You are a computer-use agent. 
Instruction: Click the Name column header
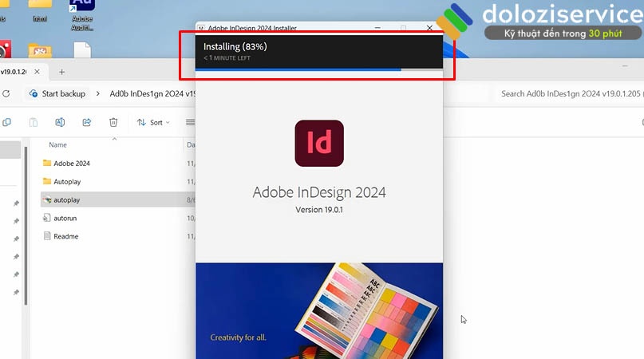[58, 145]
